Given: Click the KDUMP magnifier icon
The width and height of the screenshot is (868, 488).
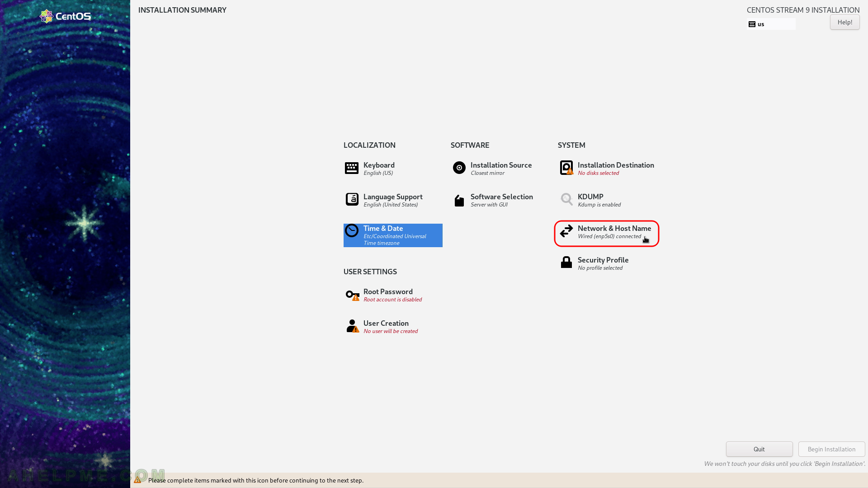Looking at the screenshot, I should click(566, 199).
